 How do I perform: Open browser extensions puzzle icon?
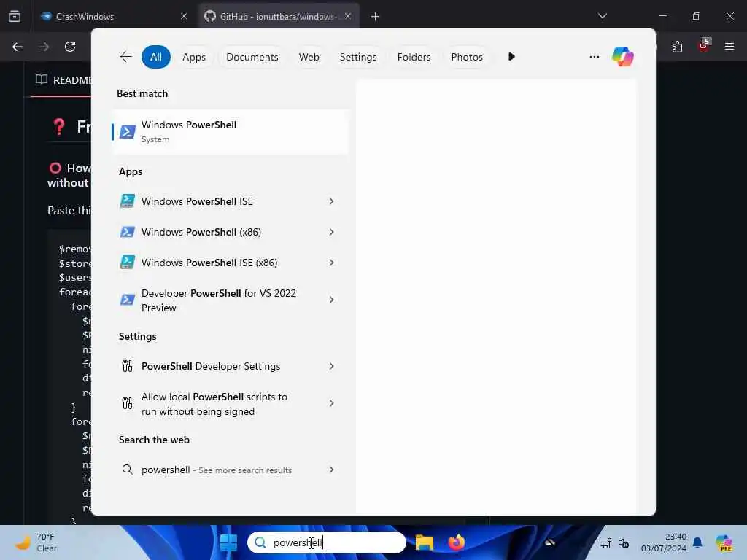677,47
